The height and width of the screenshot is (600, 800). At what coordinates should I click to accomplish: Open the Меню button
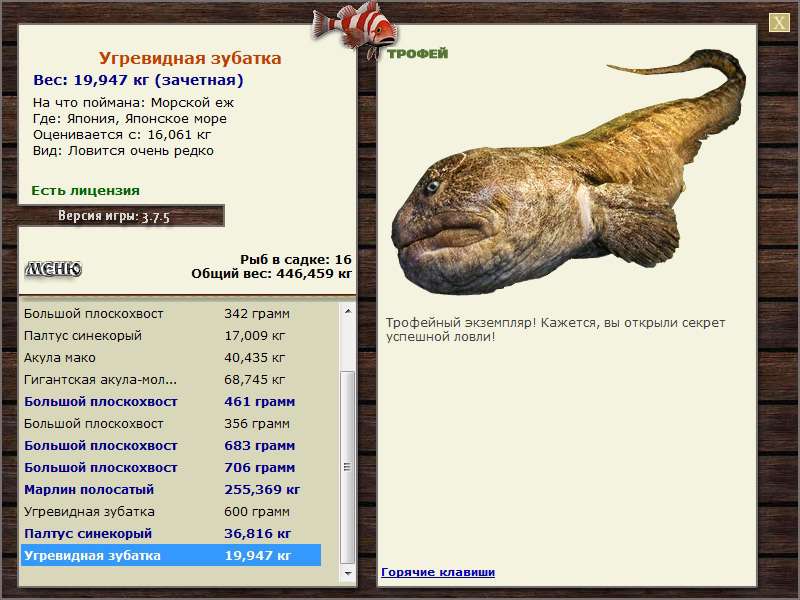click(x=53, y=269)
